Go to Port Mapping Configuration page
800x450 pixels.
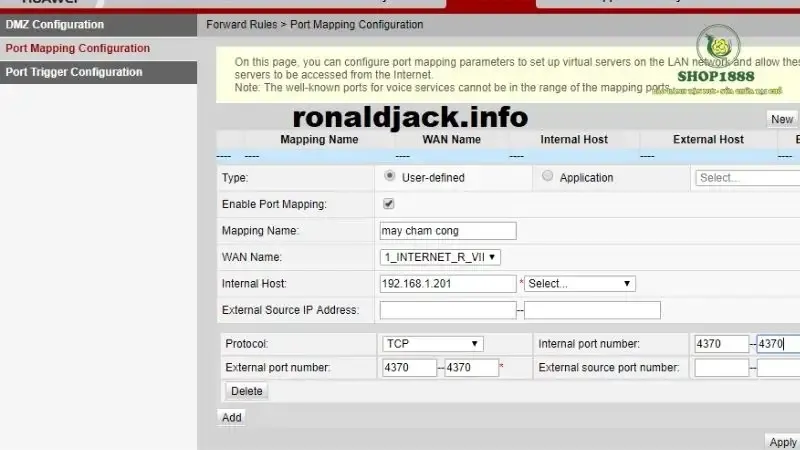point(77,48)
